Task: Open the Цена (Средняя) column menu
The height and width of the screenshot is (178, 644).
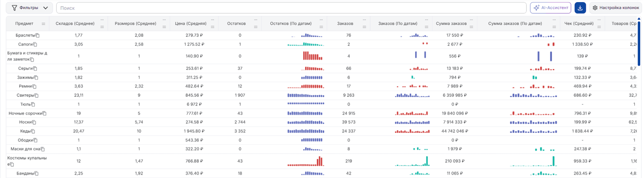Action: pyautogui.click(x=213, y=27)
